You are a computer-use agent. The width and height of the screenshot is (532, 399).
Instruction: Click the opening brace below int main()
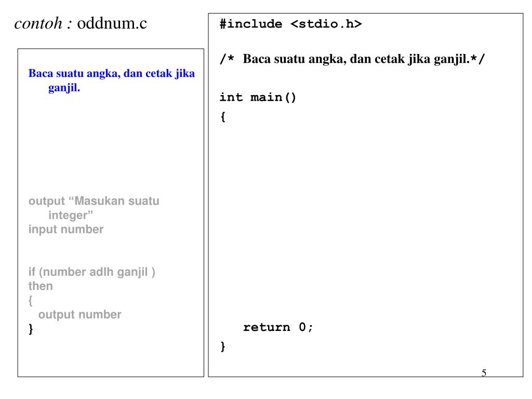tap(223, 117)
